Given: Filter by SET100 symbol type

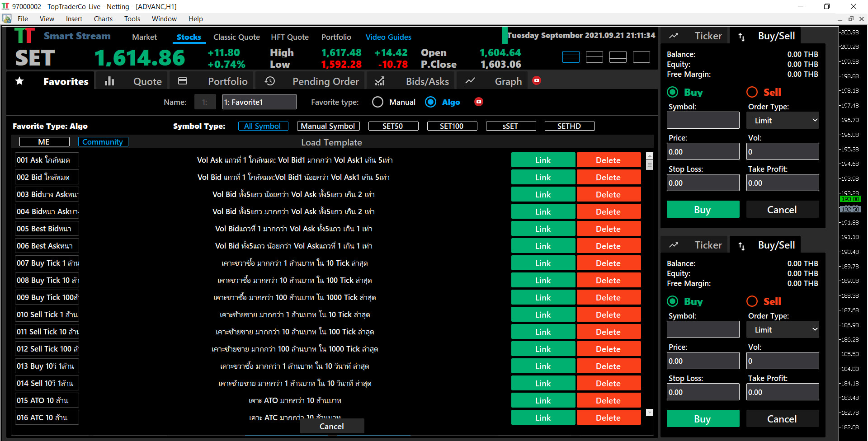Looking at the screenshot, I should 452,126.
